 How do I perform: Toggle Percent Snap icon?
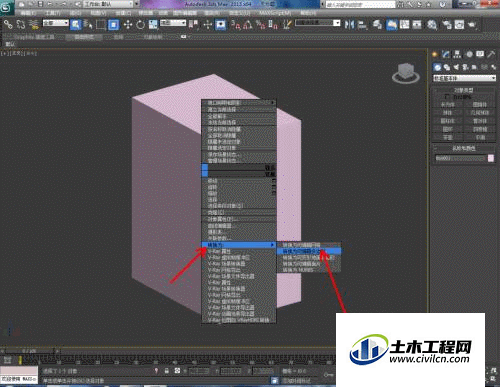(261, 24)
